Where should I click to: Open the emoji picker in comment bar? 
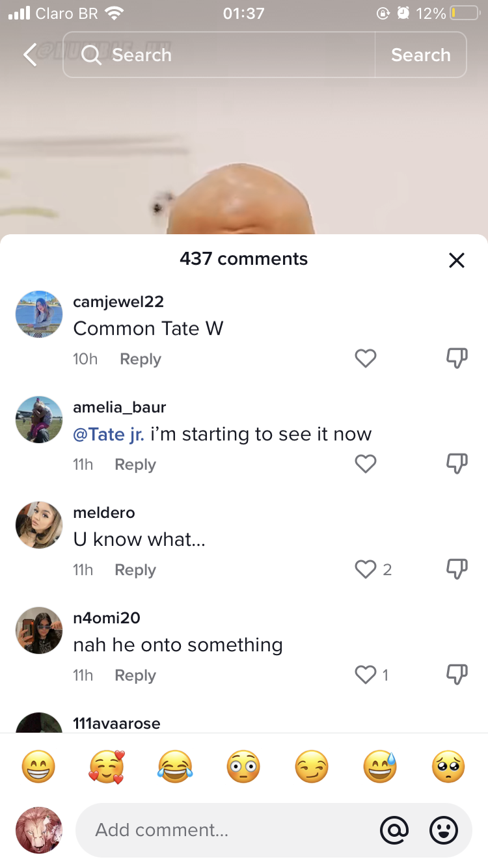coord(444,830)
